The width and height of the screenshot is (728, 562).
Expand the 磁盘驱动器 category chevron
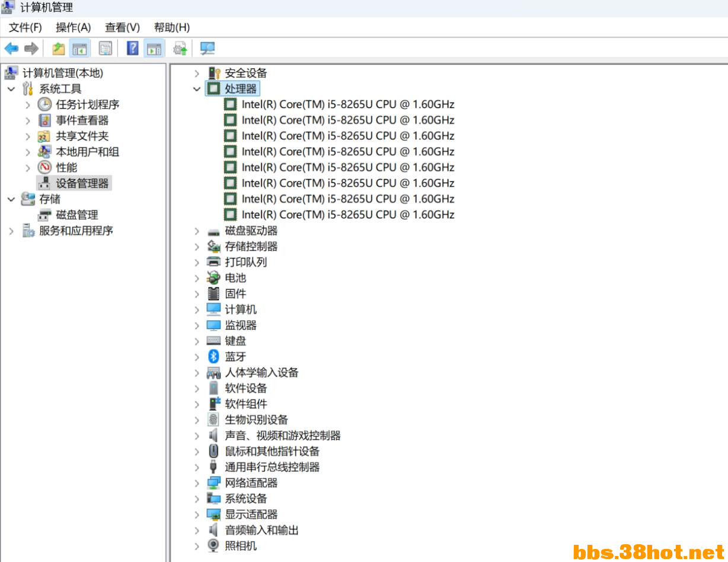[197, 231]
